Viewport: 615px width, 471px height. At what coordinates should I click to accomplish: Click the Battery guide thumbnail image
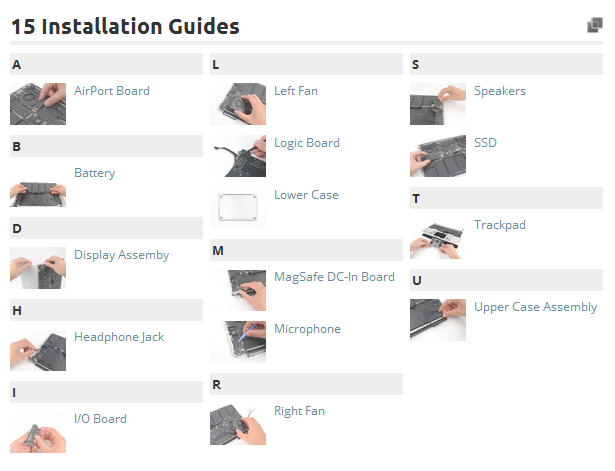click(x=38, y=186)
